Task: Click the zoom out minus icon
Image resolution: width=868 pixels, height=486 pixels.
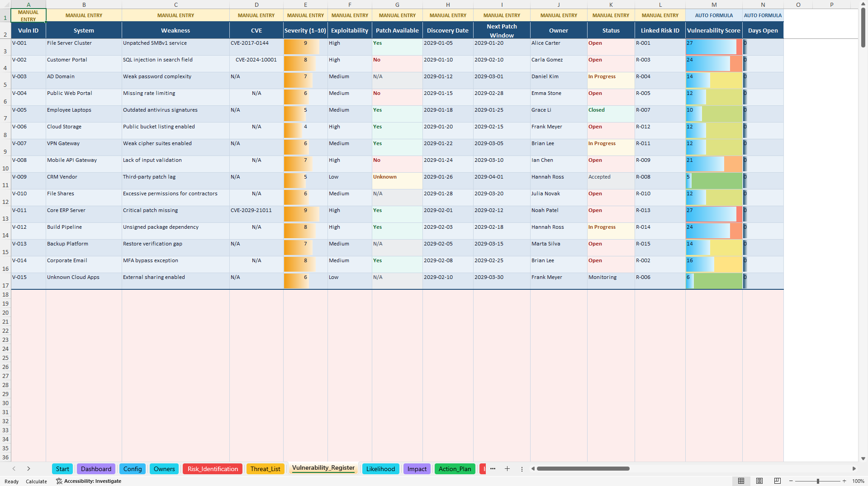Action: click(x=791, y=481)
